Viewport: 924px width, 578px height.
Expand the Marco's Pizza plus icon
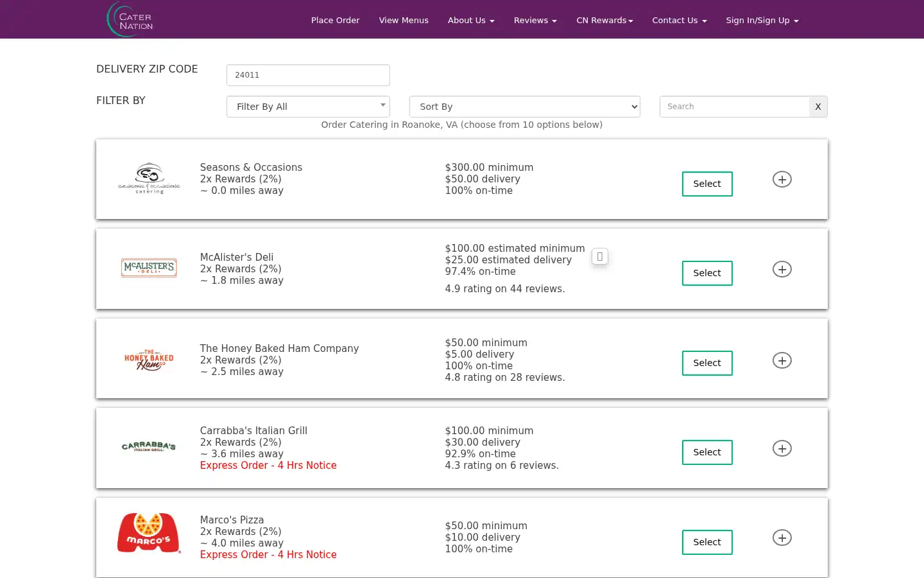[x=782, y=538]
